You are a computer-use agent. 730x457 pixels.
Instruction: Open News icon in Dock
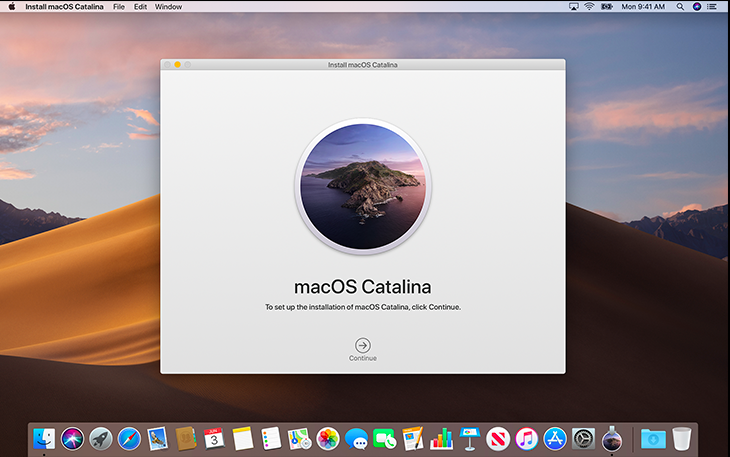point(498,438)
